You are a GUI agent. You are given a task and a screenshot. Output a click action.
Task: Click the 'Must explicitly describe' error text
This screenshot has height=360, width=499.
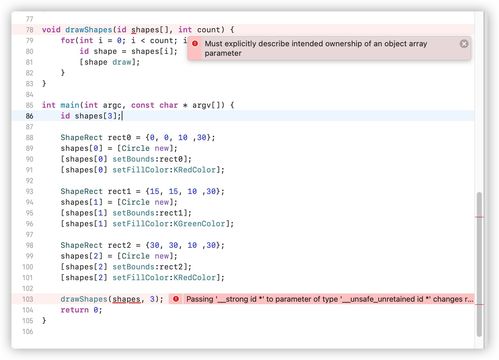(316, 48)
